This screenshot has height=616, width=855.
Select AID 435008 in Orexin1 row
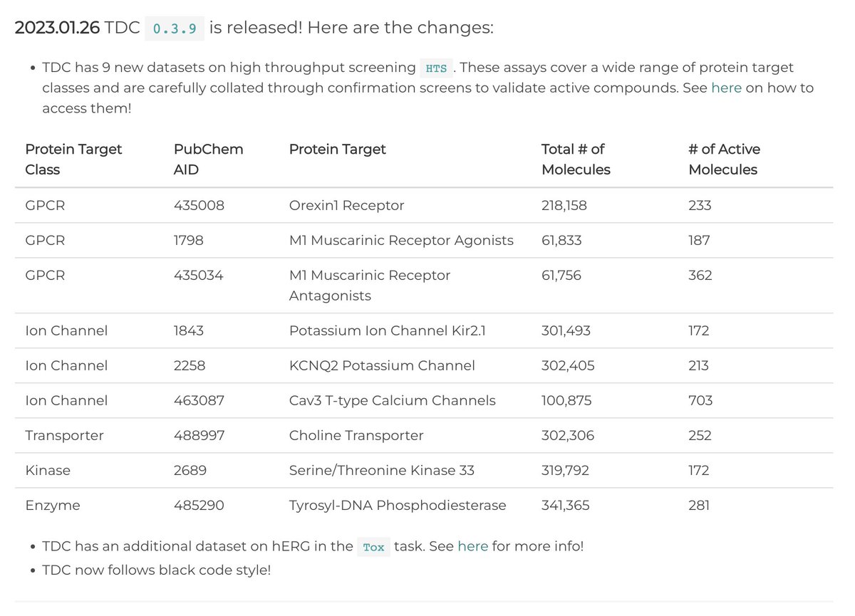click(199, 206)
